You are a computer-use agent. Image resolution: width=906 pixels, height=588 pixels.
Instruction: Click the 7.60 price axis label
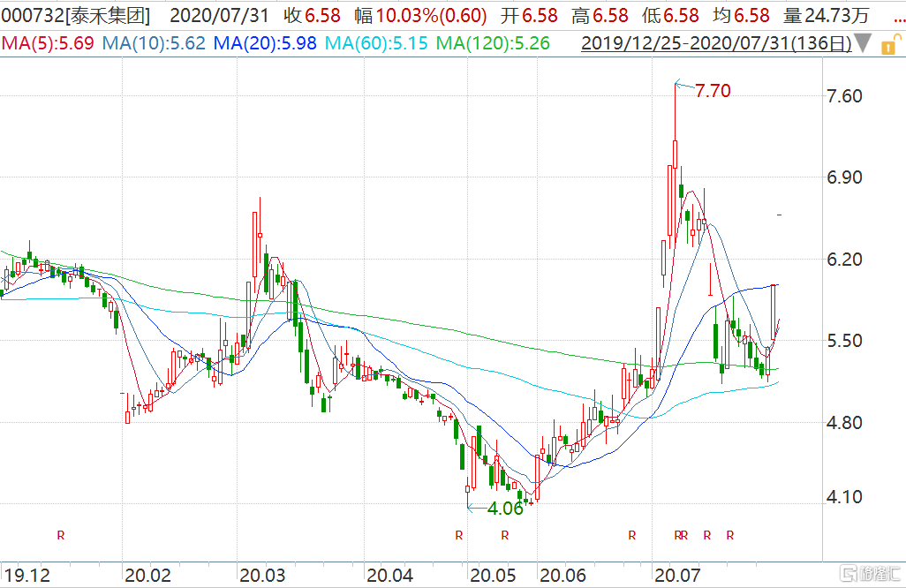(x=845, y=96)
